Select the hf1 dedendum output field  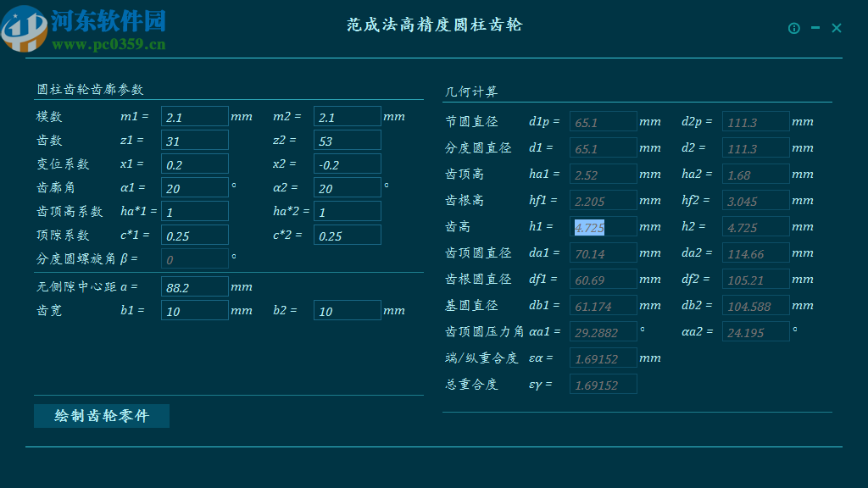pyautogui.click(x=604, y=200)
